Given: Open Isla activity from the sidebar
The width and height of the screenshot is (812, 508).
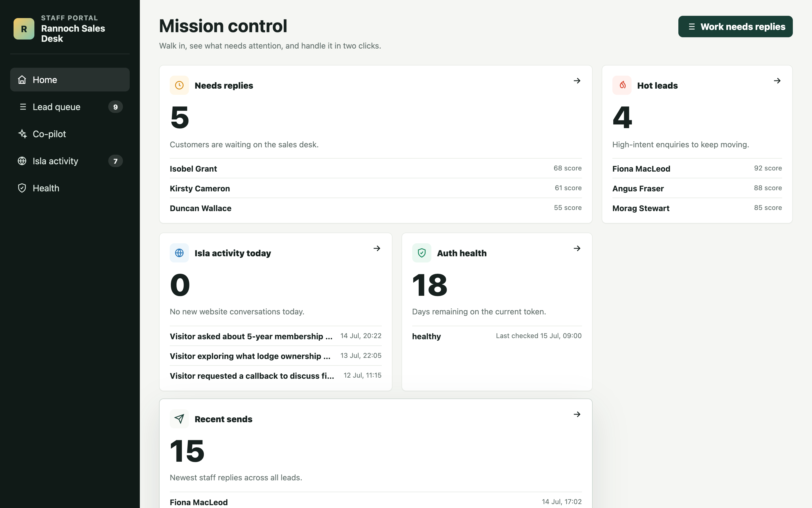Looking at the screenshot, I should coord(70,161).
